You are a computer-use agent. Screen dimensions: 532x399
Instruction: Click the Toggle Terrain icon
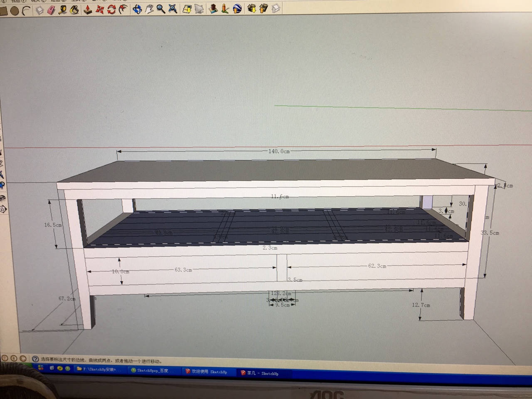(x=199, y=9)
